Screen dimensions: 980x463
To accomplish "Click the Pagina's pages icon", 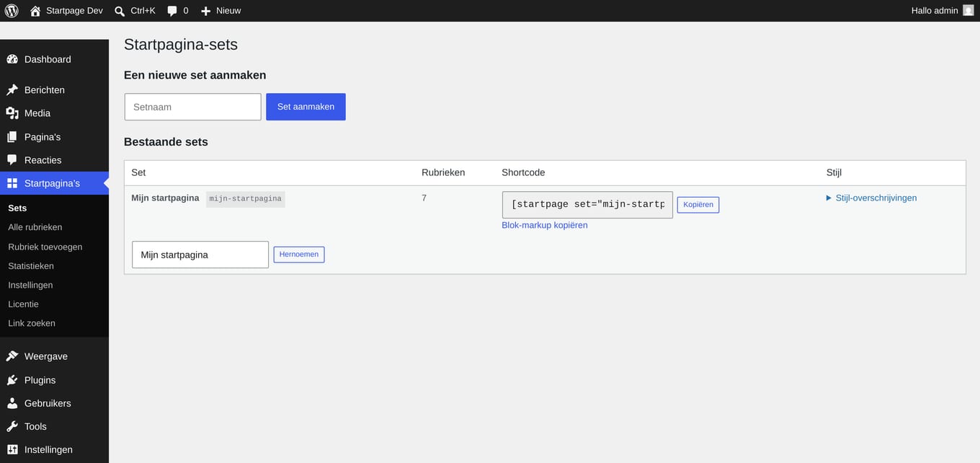I will [12, 137].
